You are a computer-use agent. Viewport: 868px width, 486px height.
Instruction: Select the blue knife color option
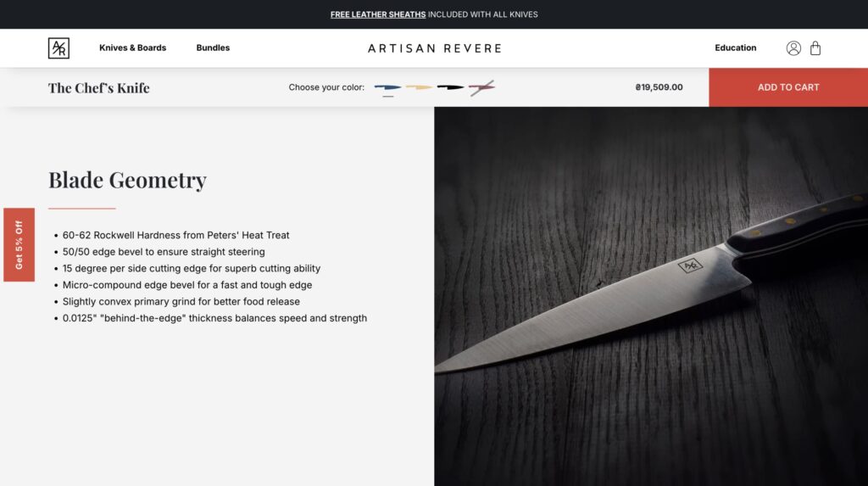[387, 87]
